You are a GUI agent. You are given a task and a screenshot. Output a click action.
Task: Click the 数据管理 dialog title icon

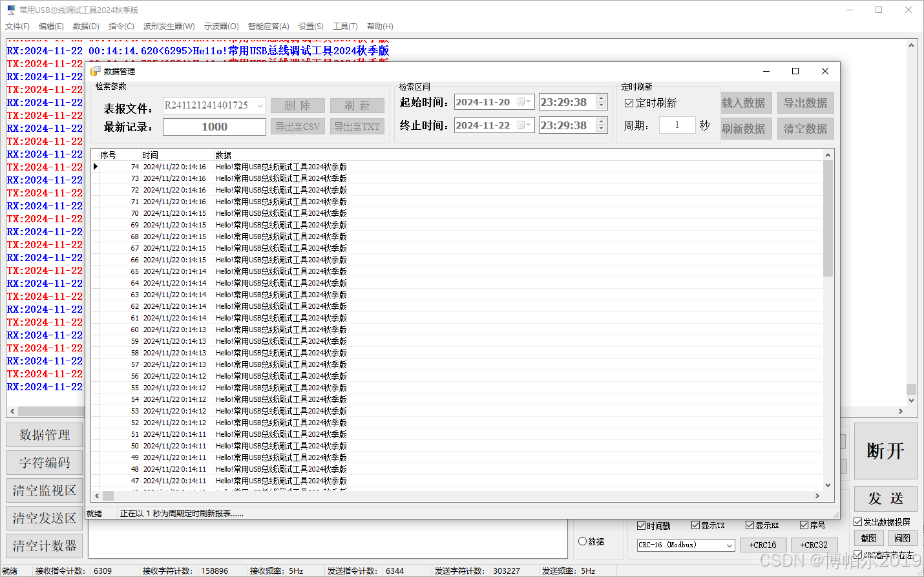pyautogui.click(x=96, y=71)
